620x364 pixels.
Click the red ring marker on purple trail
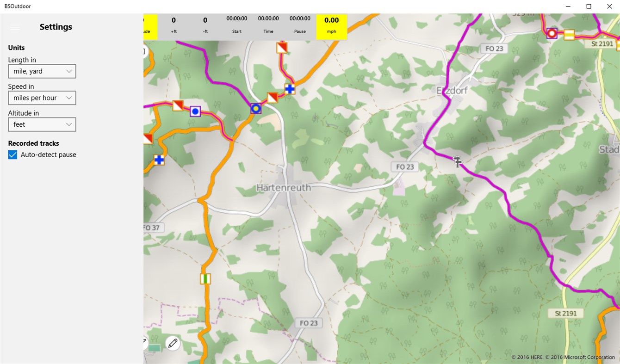pos(552,33)
